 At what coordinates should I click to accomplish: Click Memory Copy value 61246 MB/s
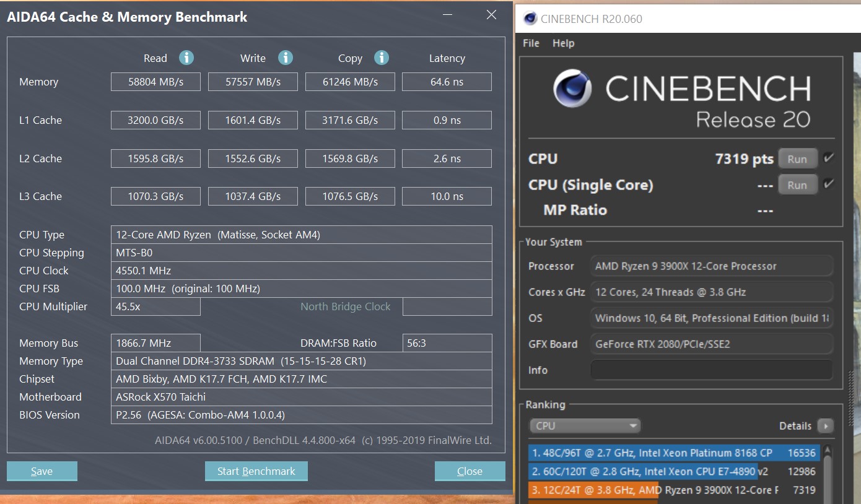pos(350,82)
